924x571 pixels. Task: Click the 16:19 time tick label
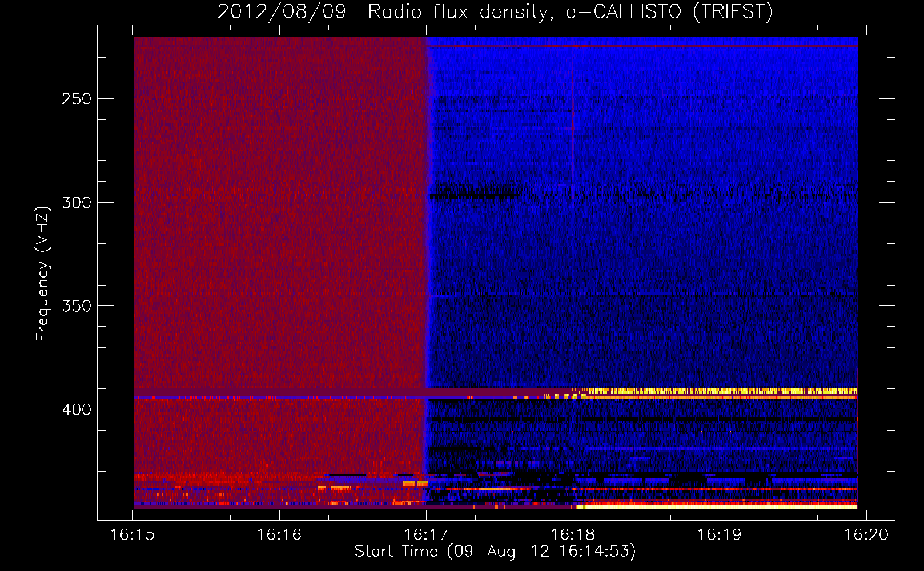pos(720,534)
